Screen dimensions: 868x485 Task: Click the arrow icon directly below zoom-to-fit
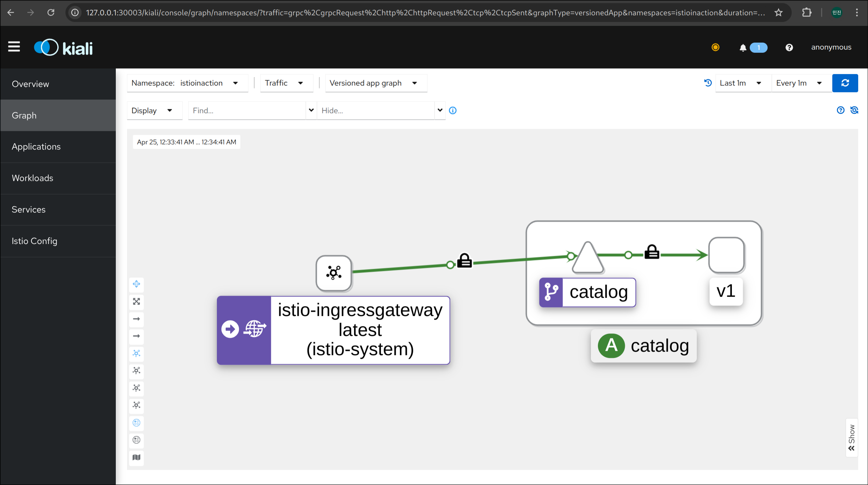click(x=136, y=319)
